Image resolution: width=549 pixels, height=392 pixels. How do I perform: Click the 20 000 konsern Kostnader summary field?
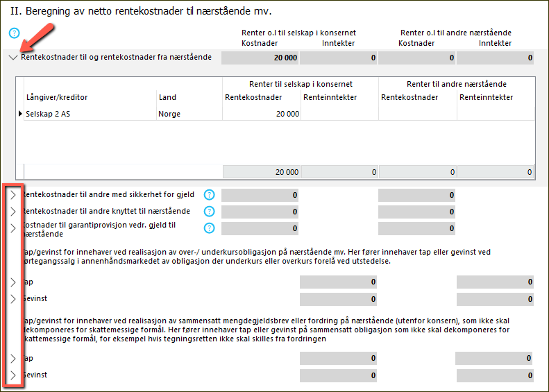(x=260, y=58)
